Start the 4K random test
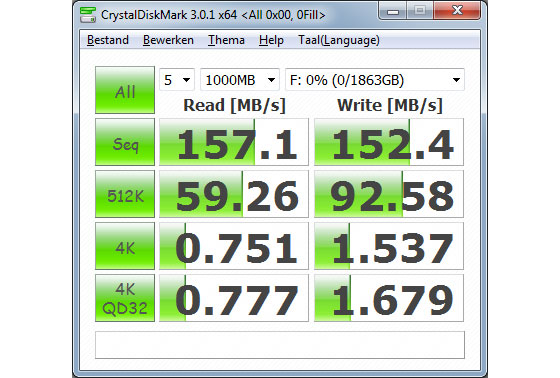 [125, 246]
